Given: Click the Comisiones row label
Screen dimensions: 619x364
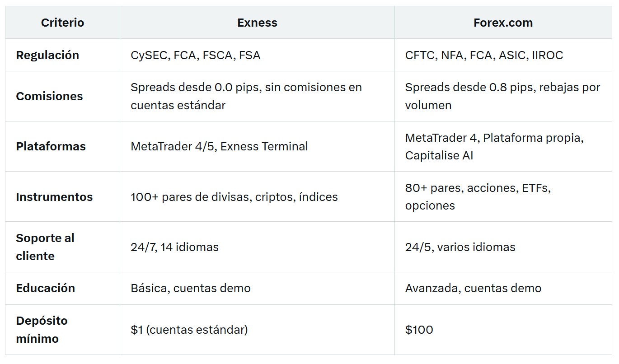Looking at the screenshot, I should pos(49,96).
